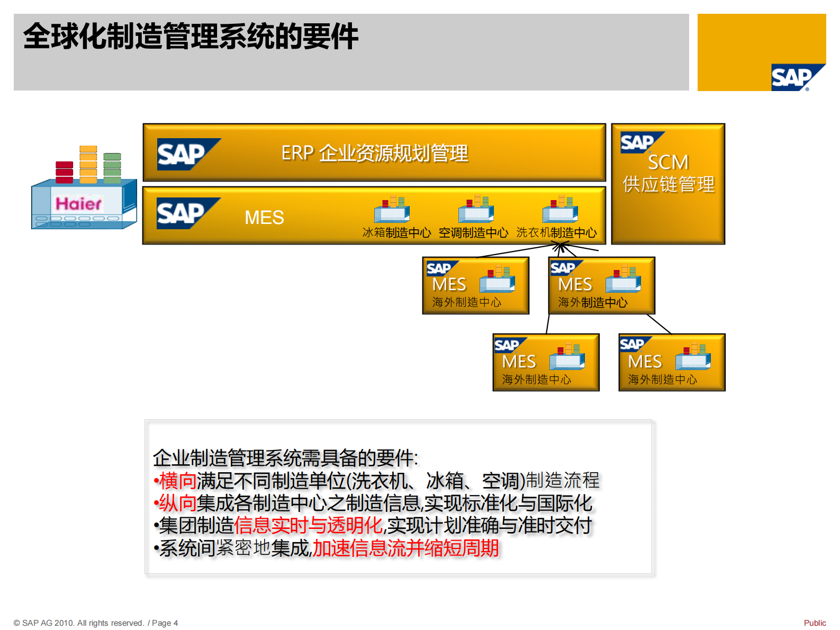
Task: Select the SCM label
Action: [x=668, y=162]
